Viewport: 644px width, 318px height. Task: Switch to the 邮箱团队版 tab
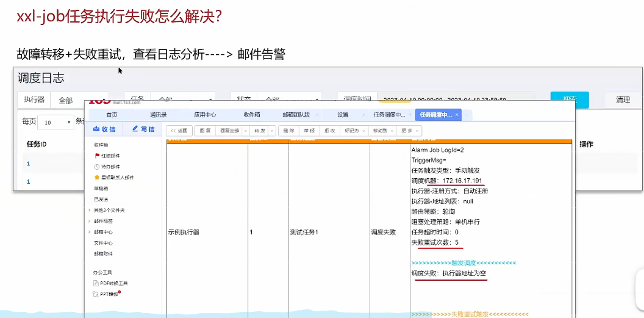pyautogui.click(x=296, y=115)
